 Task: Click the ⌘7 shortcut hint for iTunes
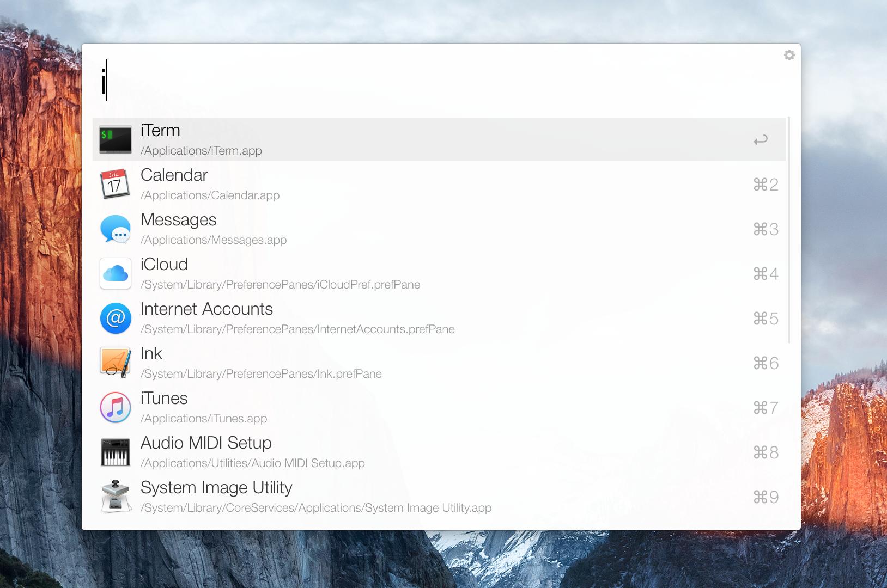(766, 408)
